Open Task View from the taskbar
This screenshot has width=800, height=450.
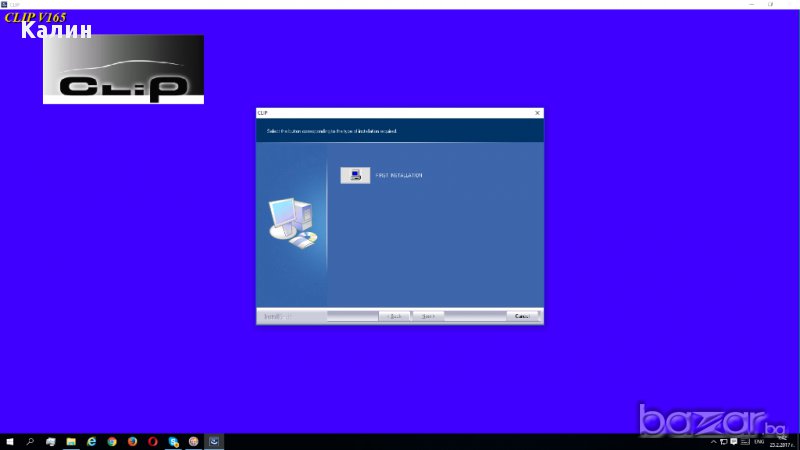(50, 441)
